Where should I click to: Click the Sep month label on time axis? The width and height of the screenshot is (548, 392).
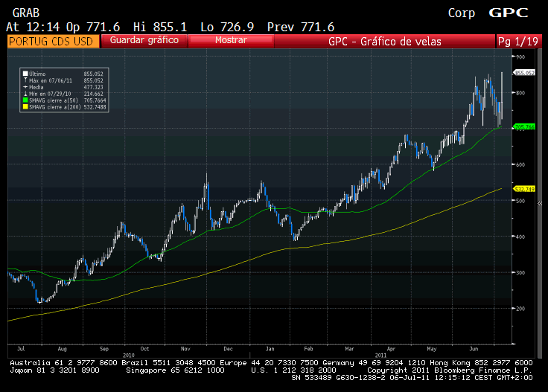tap(104, 349)
